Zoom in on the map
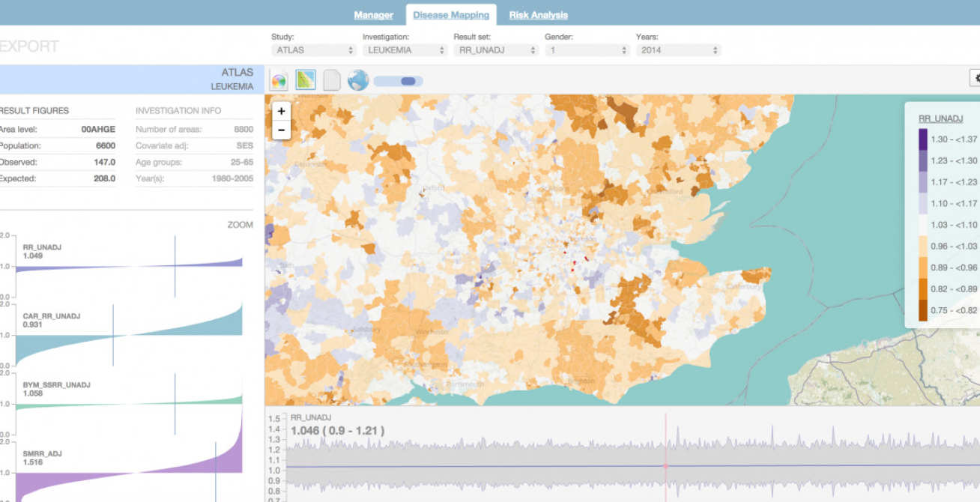The image size is (980, 502). (281, 111)
